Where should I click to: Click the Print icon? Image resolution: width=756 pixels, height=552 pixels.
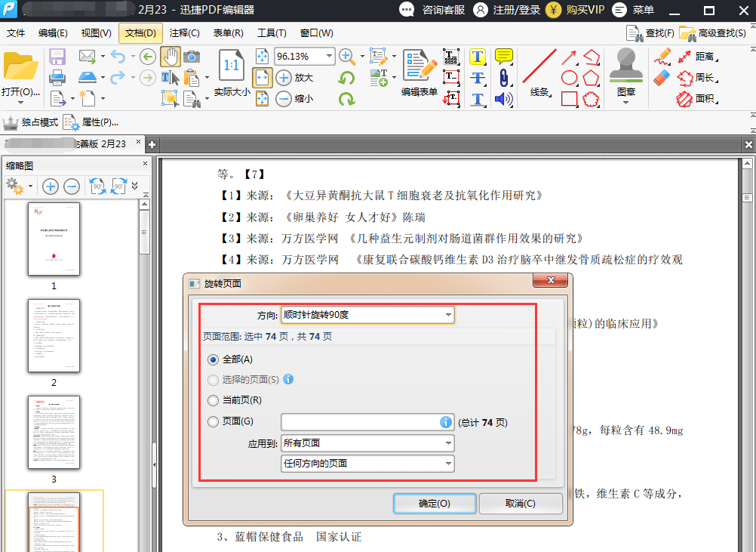tap(57, 77)
